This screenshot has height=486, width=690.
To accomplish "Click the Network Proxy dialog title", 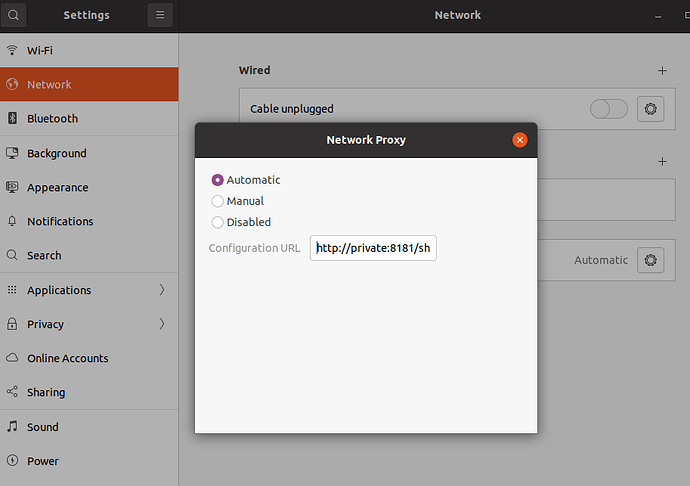I will pyautogui.click(x=366, y=140).
